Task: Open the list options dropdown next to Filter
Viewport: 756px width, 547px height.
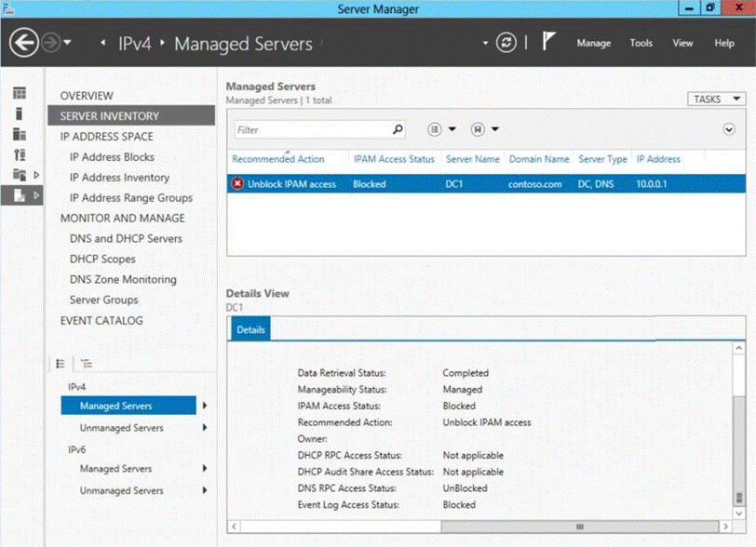Action: (x=441, y=129)
